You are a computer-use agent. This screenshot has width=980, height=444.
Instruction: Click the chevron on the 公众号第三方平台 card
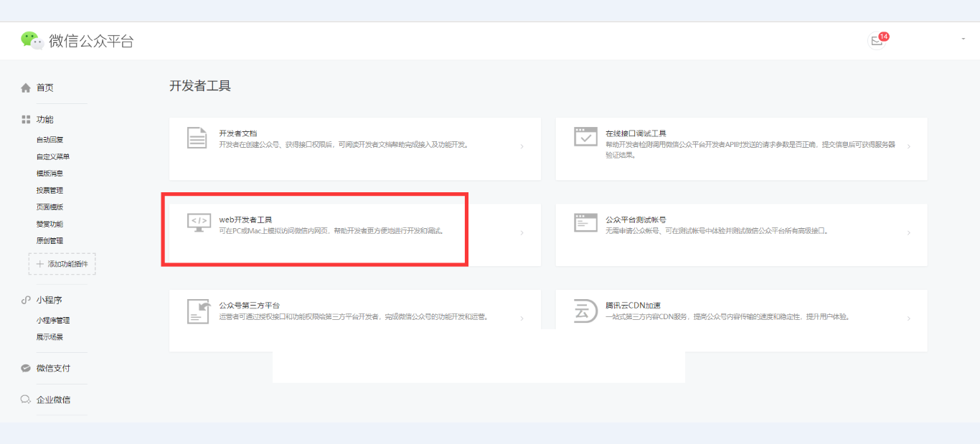tap(522, 318)
